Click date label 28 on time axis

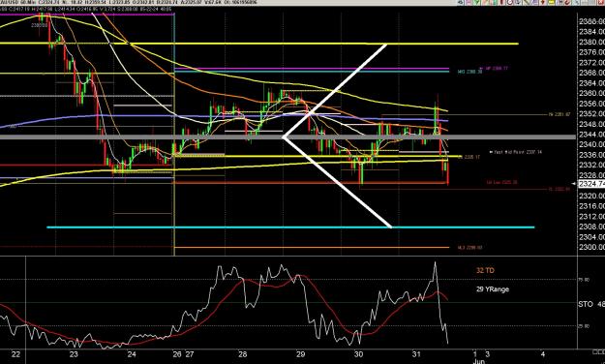pos(242,354)
